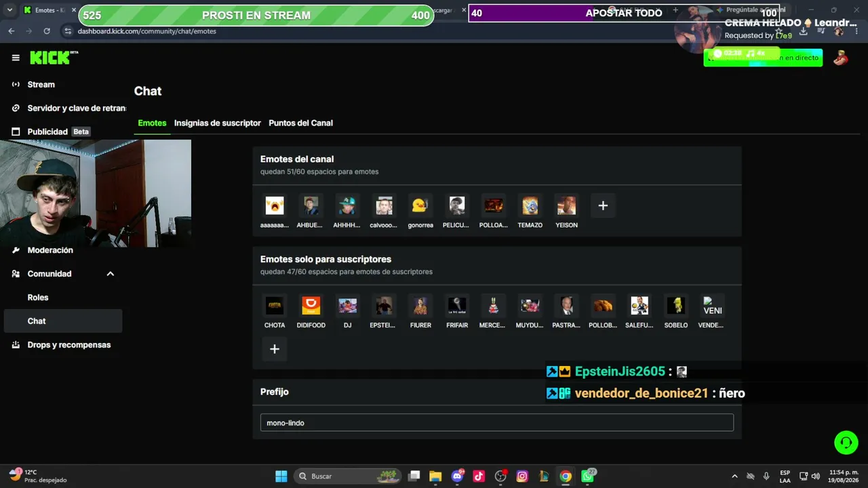The image size is (868, 488).
Task: Click the browser back arrow
Action: pyautogui.click(x=11, y=31)
